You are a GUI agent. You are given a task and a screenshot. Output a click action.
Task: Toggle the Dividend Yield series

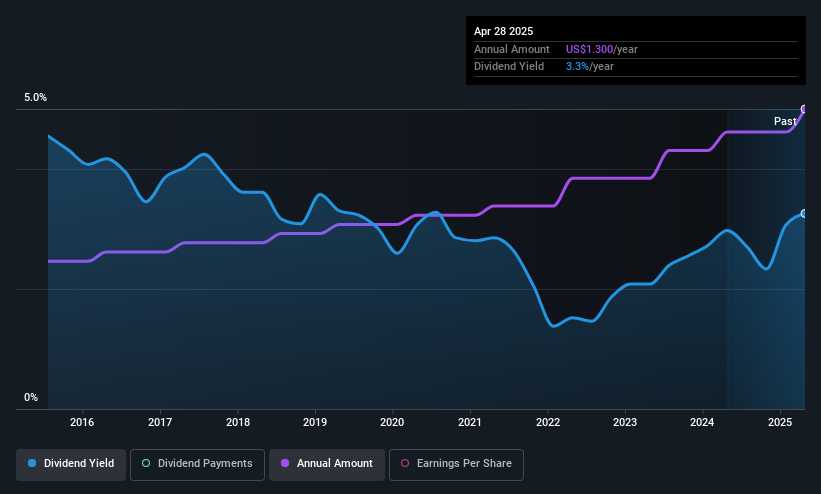(x=71, y=464)
